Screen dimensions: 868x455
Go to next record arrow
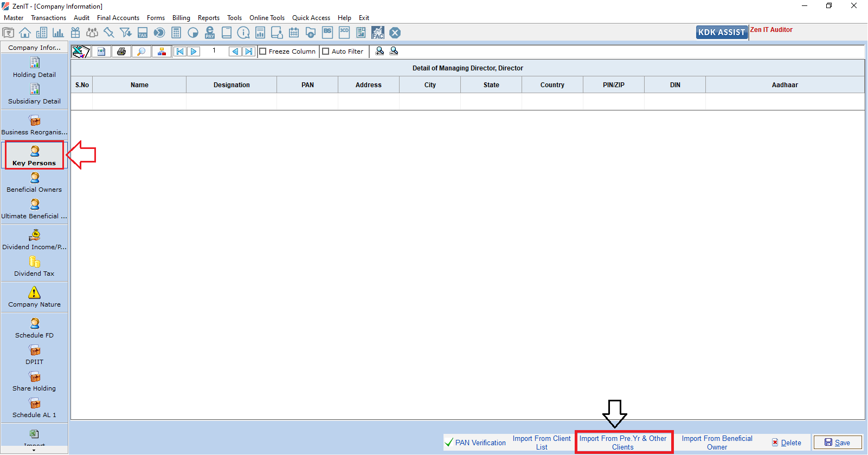pyautogui.click(x=194, y=51)
